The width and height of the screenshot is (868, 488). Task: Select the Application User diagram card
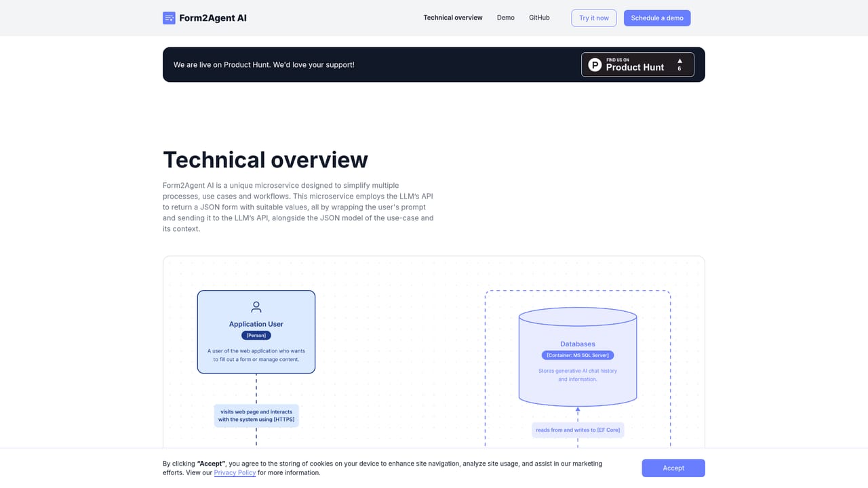click(x=256, y=332)
